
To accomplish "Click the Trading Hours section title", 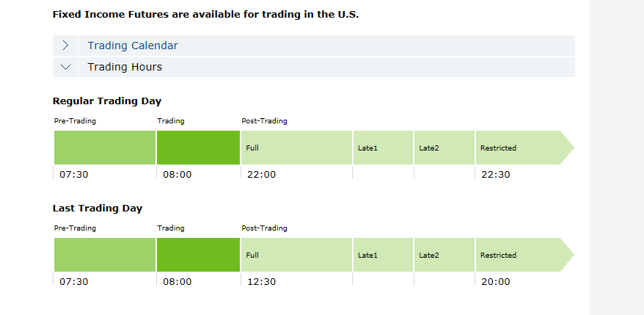I will point(125,67).
